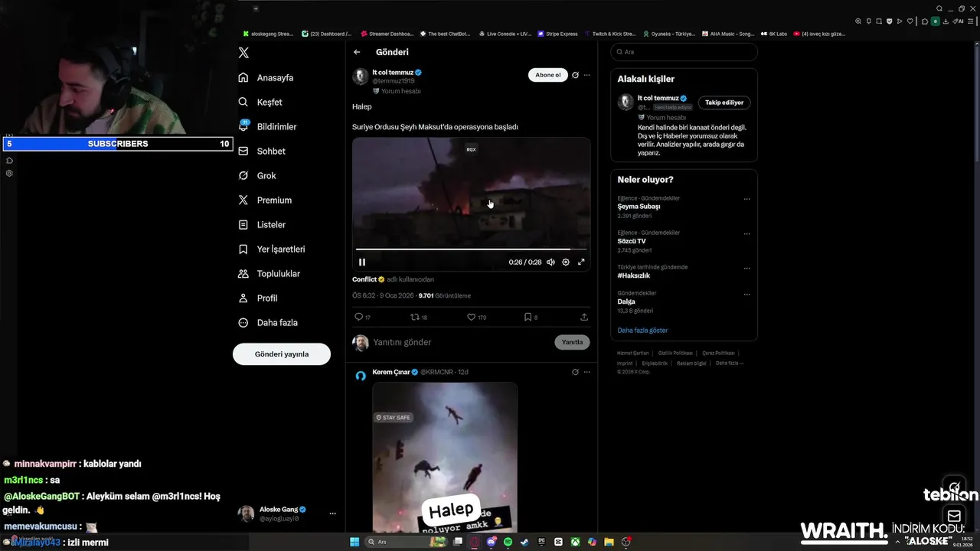Enter fullscreen on the video player
The image size is (980, 551).
point(581,262)
